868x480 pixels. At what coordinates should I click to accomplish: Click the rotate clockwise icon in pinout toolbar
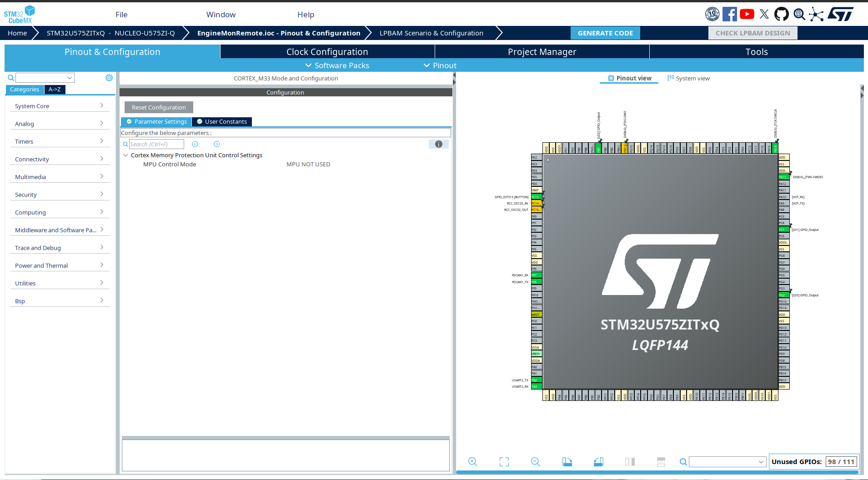567,461
